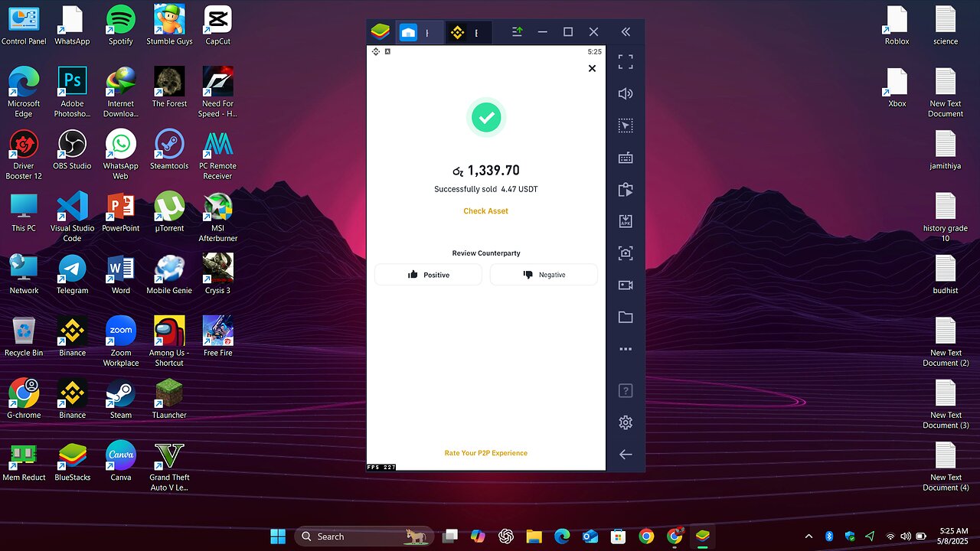Viewport: 980px width, 551px height.
Task: Select the Adobe Photoshop desktop shortcut
Action: pos(72,92)
